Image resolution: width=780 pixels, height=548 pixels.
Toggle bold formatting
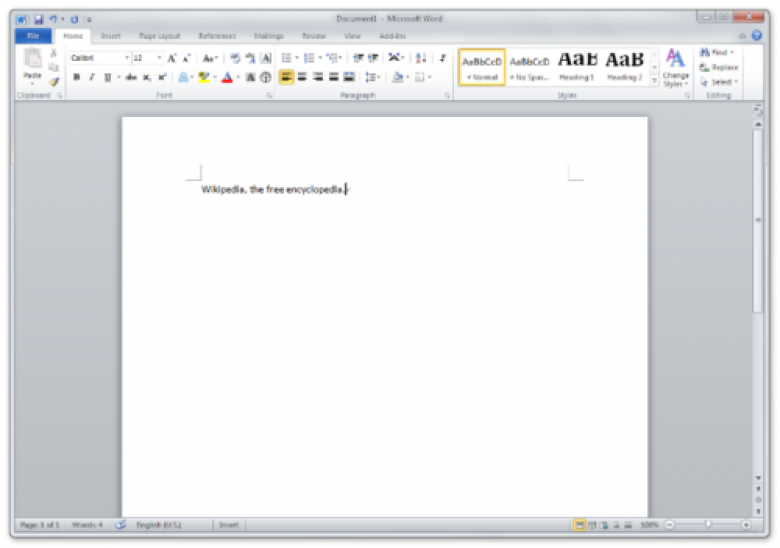pos(76,77)
